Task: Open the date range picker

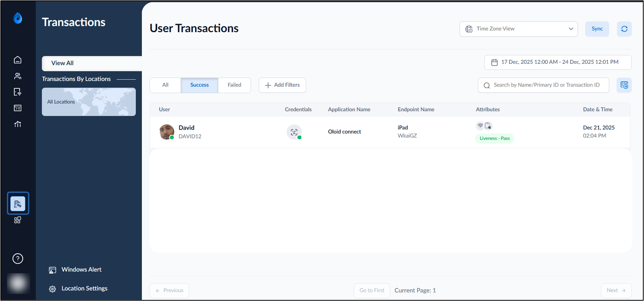Action: coord(558,62)
